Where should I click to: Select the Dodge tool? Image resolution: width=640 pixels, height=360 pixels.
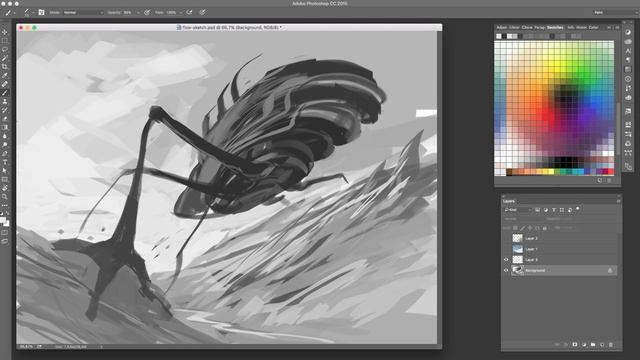tap(5, 144)
